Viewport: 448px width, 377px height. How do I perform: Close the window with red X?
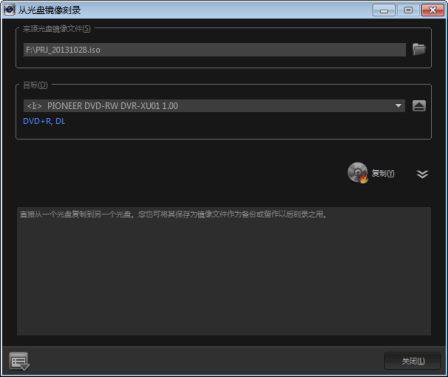(x=432, y=10)
